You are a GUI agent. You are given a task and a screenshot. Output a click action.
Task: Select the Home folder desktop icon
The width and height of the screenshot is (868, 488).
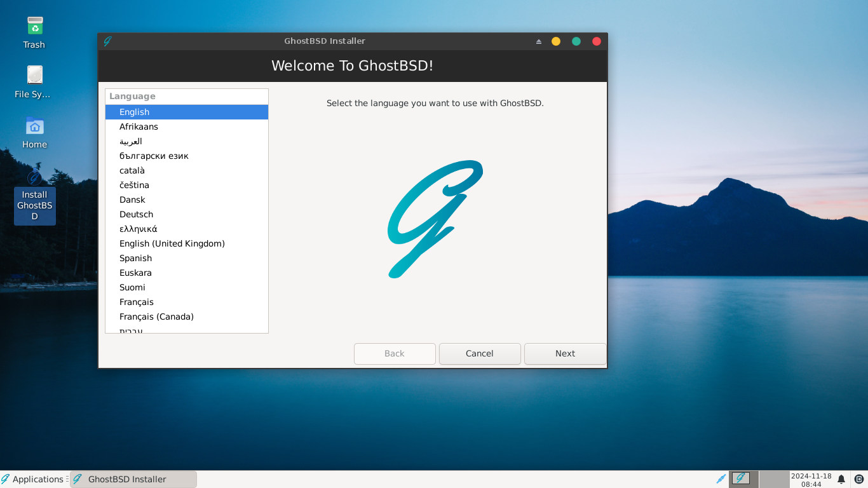pyautogui.click(x=34, y=132)
